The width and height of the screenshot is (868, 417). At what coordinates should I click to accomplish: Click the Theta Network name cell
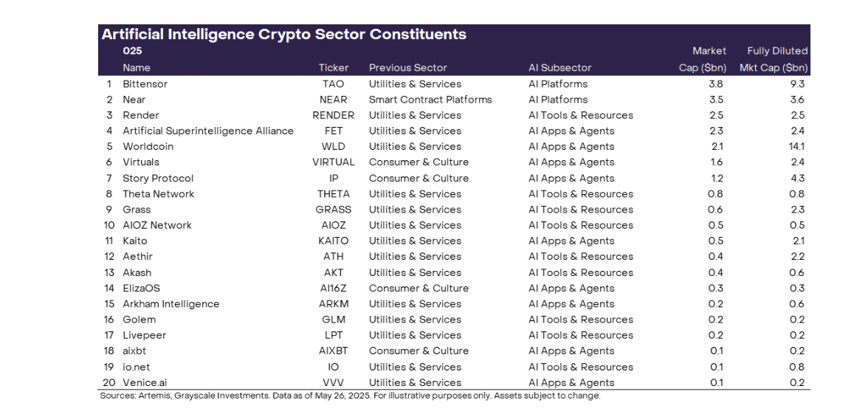(159, 194)
